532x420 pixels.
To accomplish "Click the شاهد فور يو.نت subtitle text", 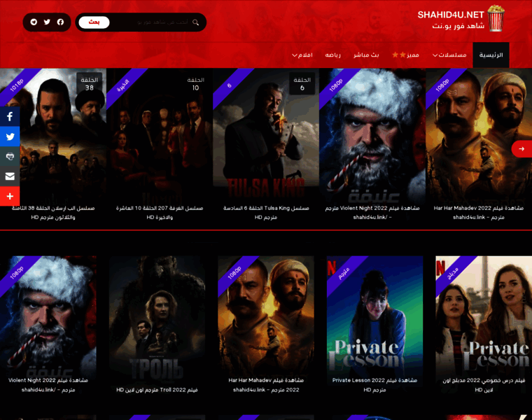I will click(x=458, y=26).
